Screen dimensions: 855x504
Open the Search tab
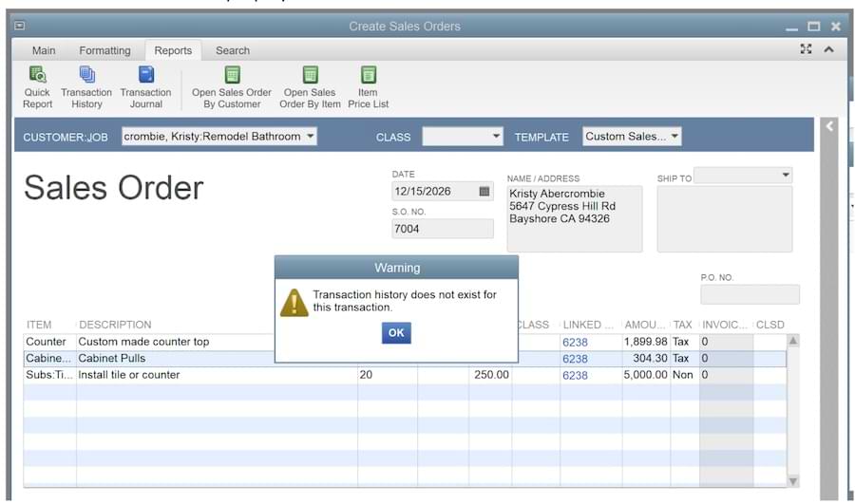coord(233,50)
